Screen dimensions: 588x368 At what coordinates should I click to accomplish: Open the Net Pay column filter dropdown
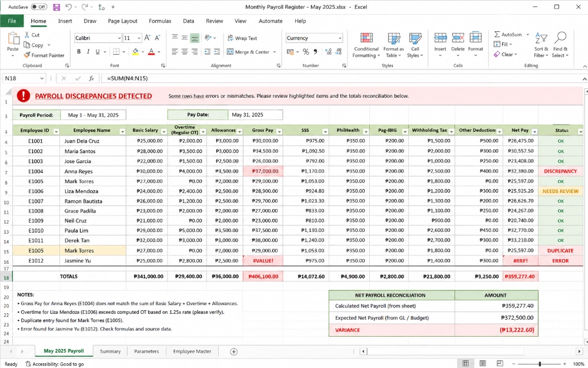coord(534,131)
